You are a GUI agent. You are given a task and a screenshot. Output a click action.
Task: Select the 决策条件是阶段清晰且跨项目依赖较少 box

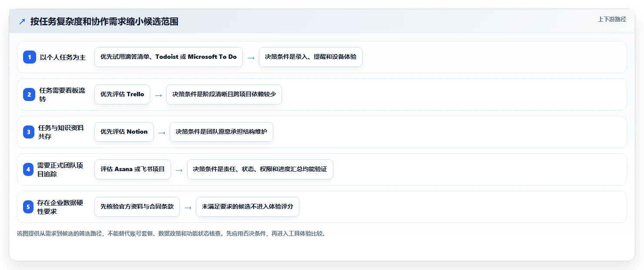click(224, 94)
